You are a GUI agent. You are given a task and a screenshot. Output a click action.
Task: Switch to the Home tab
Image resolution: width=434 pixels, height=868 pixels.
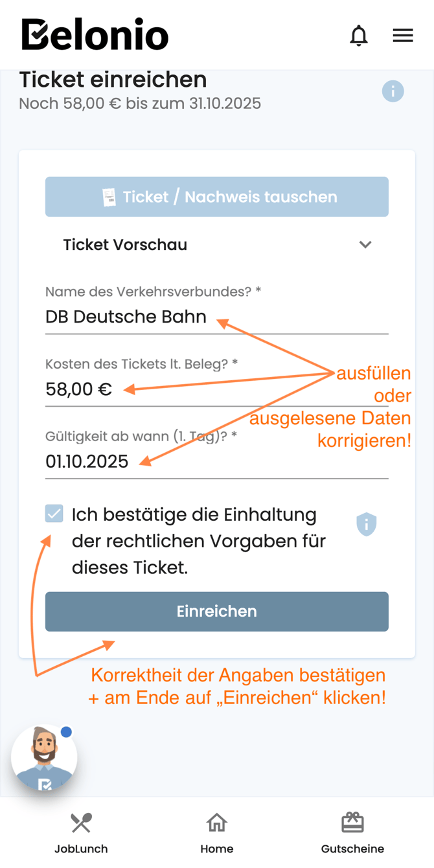216,832
